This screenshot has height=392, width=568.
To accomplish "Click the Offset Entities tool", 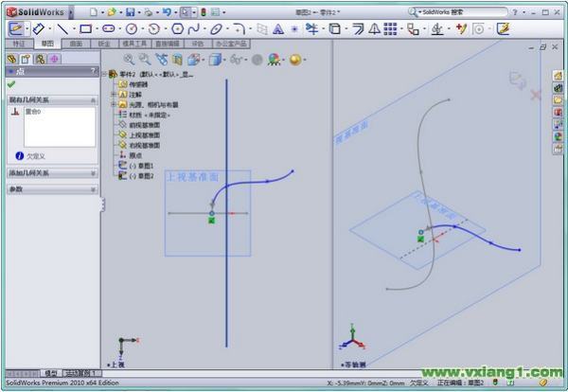I will coord(358,28).
